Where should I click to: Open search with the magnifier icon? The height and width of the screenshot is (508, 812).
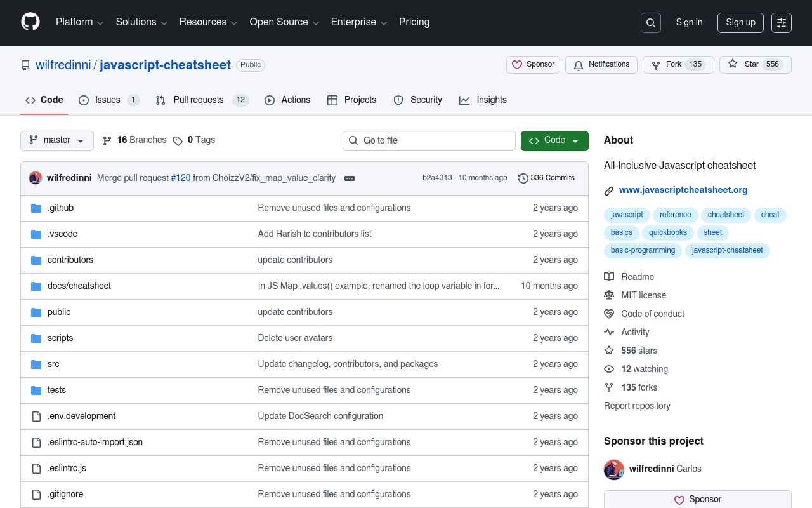coord(651,23)
